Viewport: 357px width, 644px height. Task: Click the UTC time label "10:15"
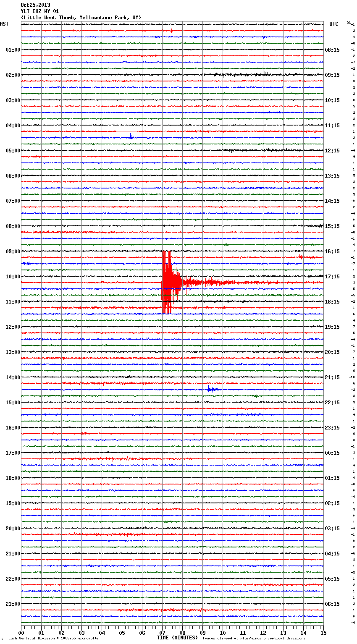332,100
